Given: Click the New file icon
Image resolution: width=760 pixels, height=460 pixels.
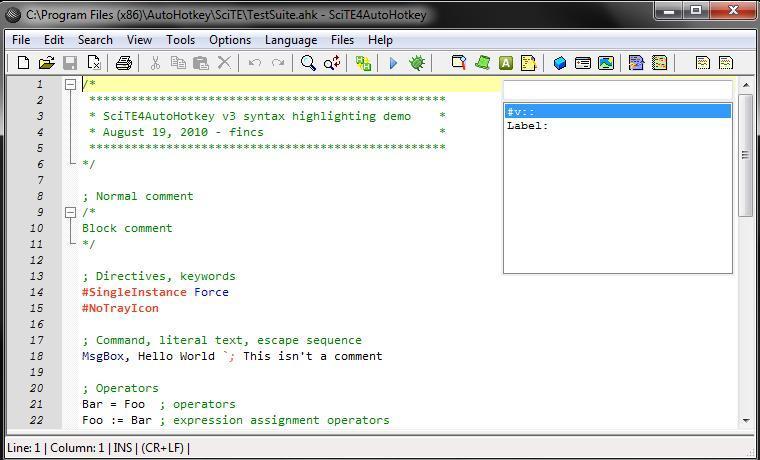Looking at the screenshot, I should tap(23, 63).
